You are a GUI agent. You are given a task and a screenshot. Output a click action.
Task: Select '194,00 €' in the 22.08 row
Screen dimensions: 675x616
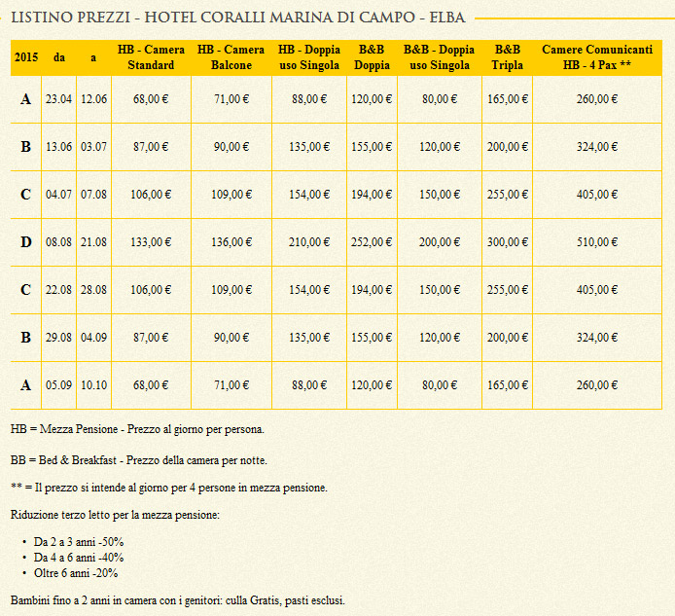pos(372,290)
